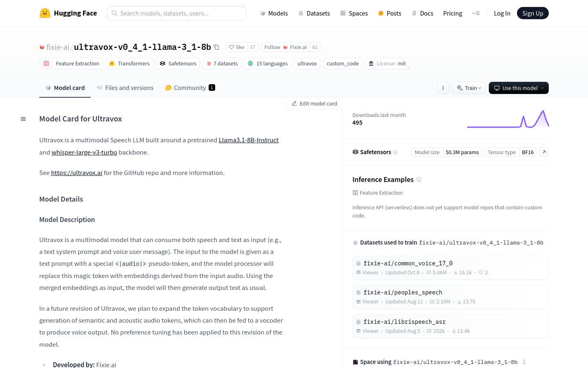Switch to Files and versions tab
588x368 pixels.
125,88
